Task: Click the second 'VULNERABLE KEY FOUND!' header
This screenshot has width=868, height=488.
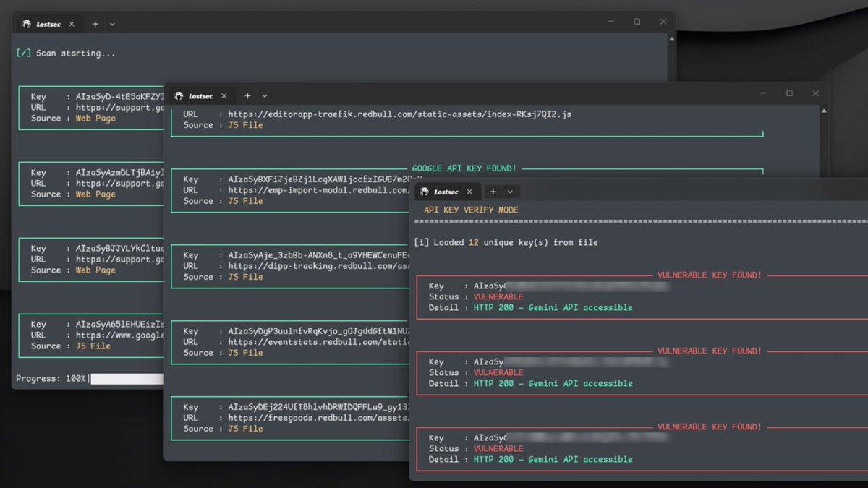Action: click(x=710, y=351)
